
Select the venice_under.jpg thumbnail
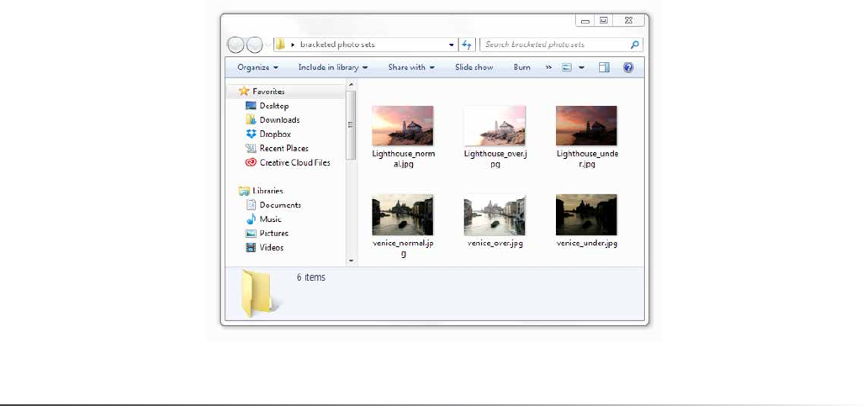pyautogui.click(x=586, y=214)
